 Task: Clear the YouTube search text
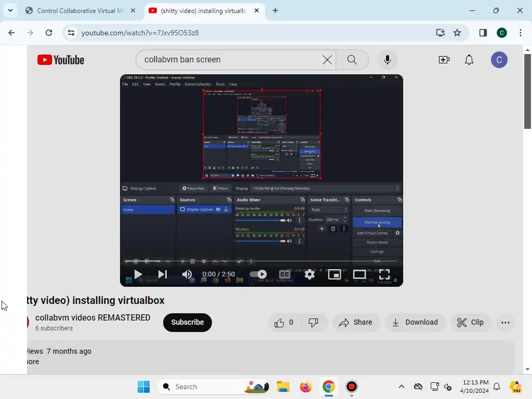point(327,60)
